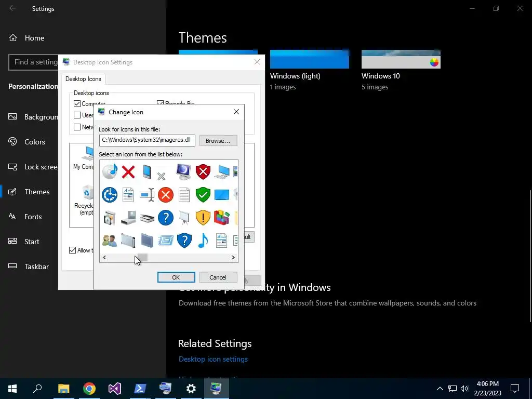
Task: Choose the flat blue screen icon
Action: coord(222,195)
